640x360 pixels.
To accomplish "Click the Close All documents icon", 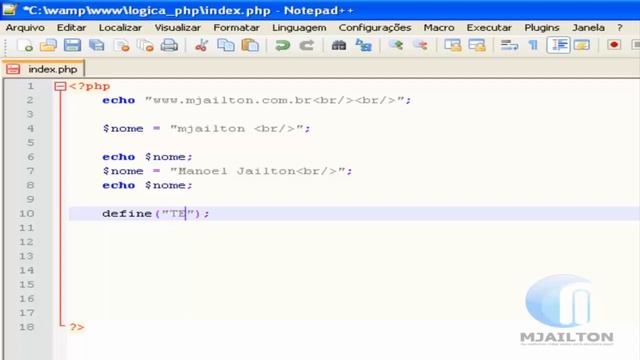I will coord(145,45).
